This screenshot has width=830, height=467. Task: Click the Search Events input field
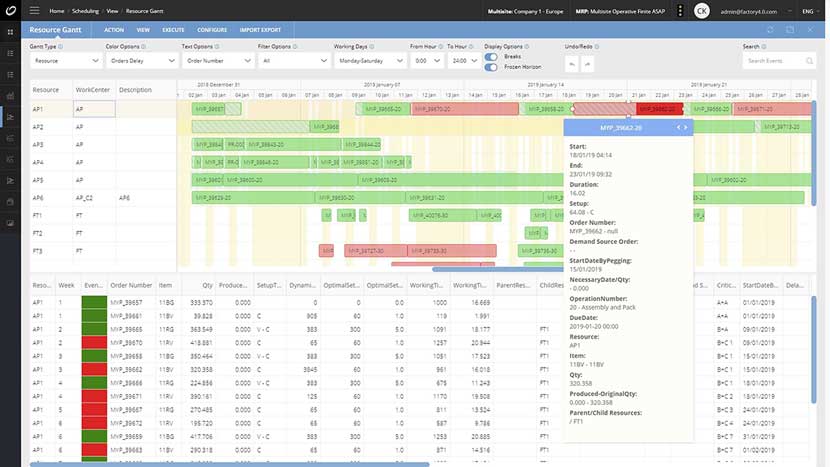(x=773, y=61)
